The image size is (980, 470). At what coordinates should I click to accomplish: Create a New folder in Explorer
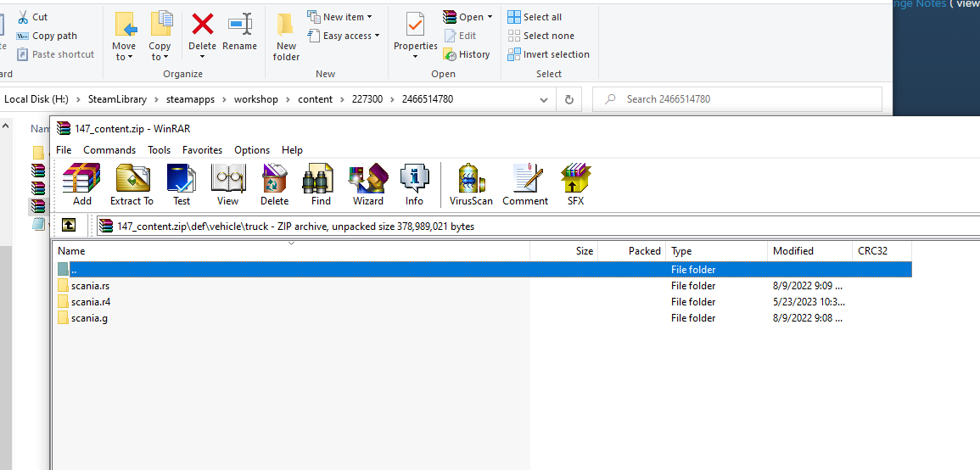point(286,37)
